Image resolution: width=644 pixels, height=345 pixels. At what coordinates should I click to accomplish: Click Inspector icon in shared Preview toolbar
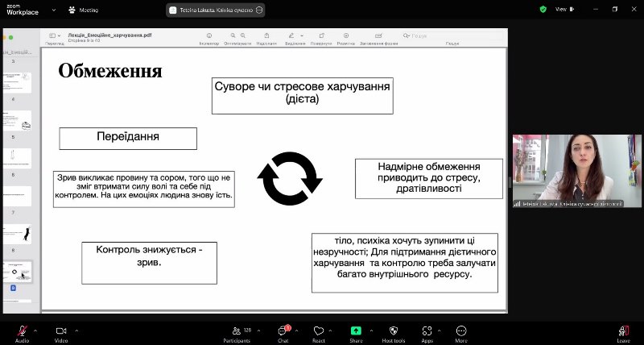click(209, 35)
